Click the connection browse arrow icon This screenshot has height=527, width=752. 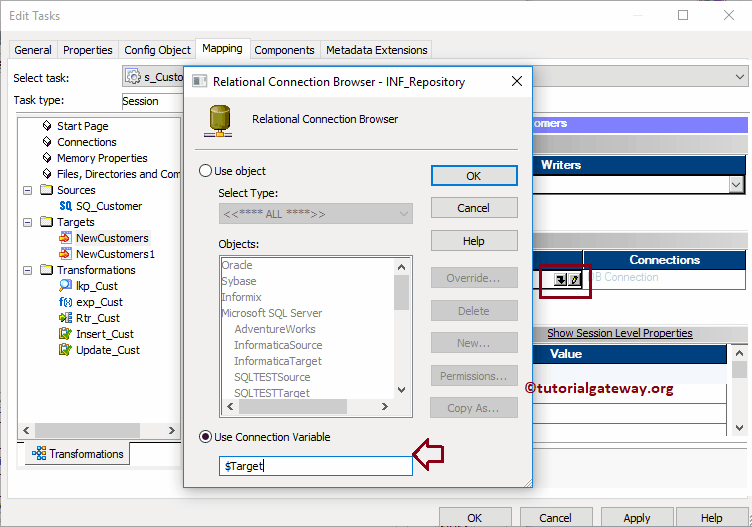[560, 279]
